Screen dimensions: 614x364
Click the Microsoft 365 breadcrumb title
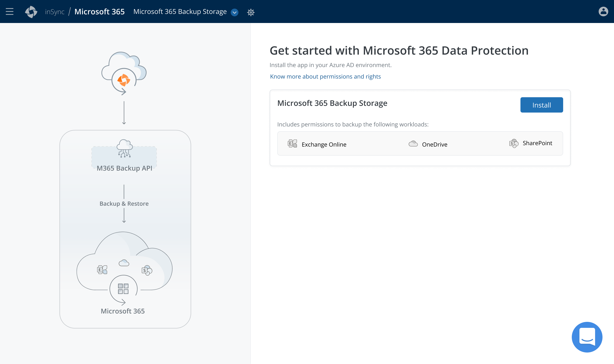pos(100,12)
